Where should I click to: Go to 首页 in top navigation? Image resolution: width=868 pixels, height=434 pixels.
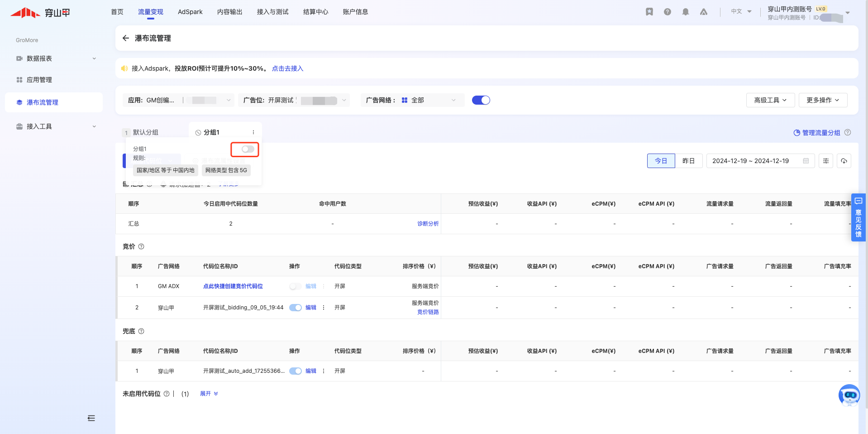coord(117,12)
